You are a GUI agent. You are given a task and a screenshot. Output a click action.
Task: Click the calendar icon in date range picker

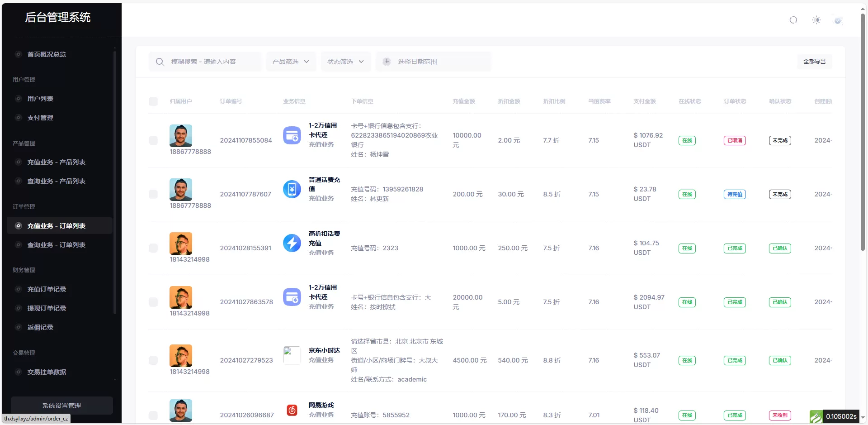click(387, 61)
